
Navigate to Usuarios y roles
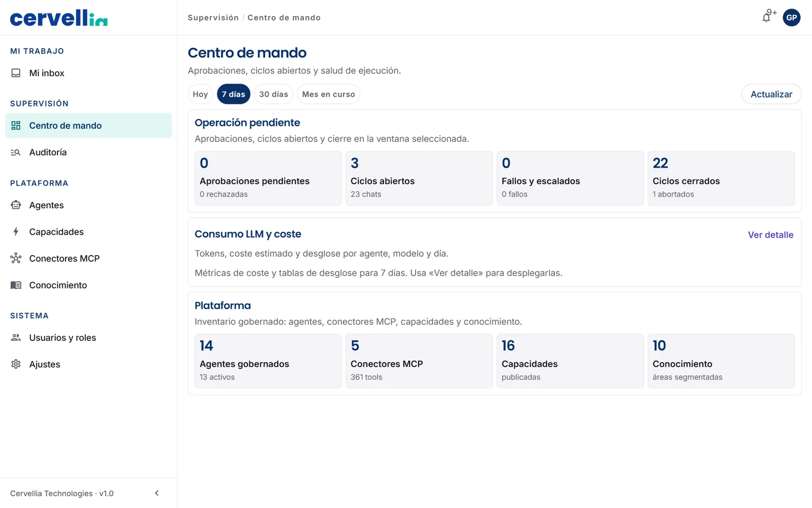(x=89, y=338)
